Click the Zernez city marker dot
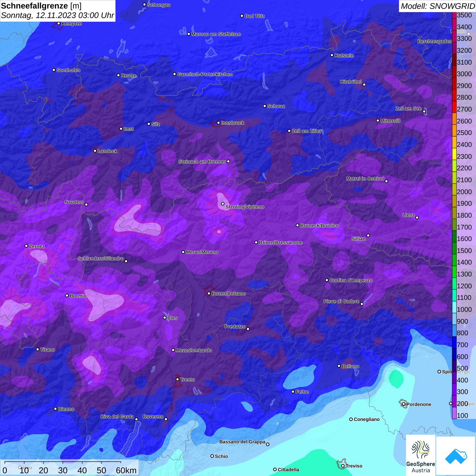Screen dimensions: 476x476 point(27,246)
